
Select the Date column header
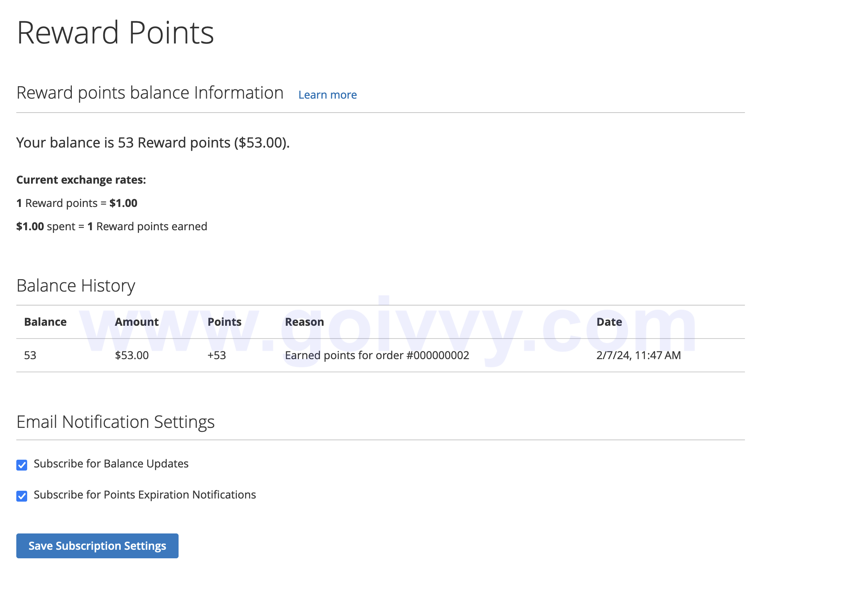click(609, 321)
